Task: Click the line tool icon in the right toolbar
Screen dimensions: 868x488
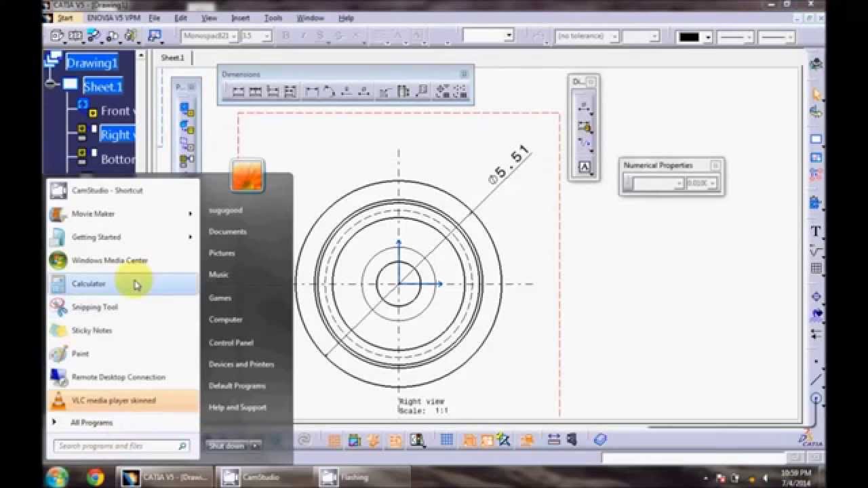Action: (x=816, y=380)
